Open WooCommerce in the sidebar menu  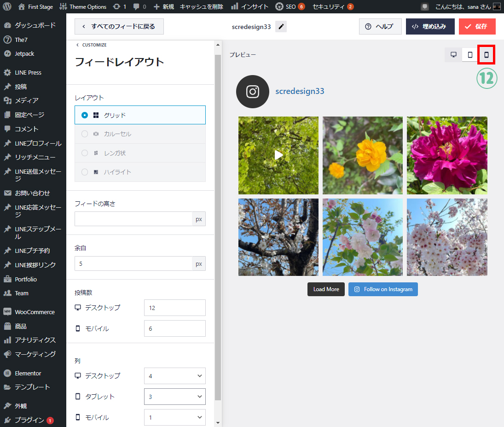click(34, 312)
